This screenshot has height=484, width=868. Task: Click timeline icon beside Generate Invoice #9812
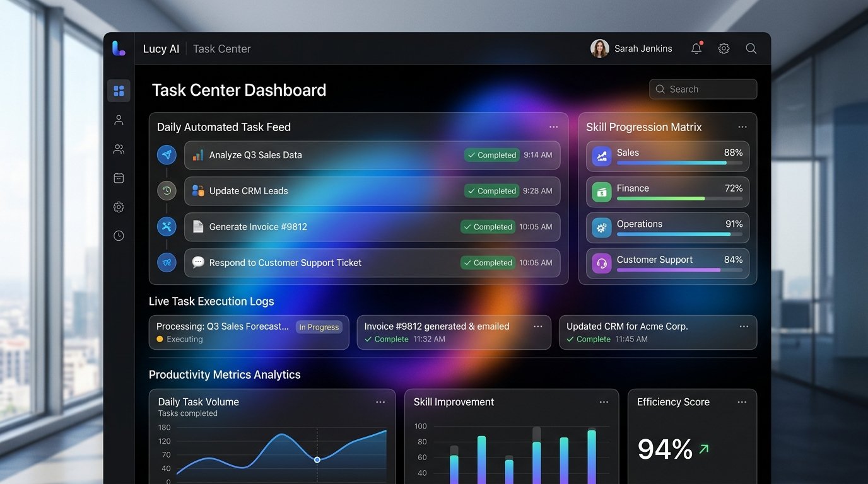[x=167, y=226]
